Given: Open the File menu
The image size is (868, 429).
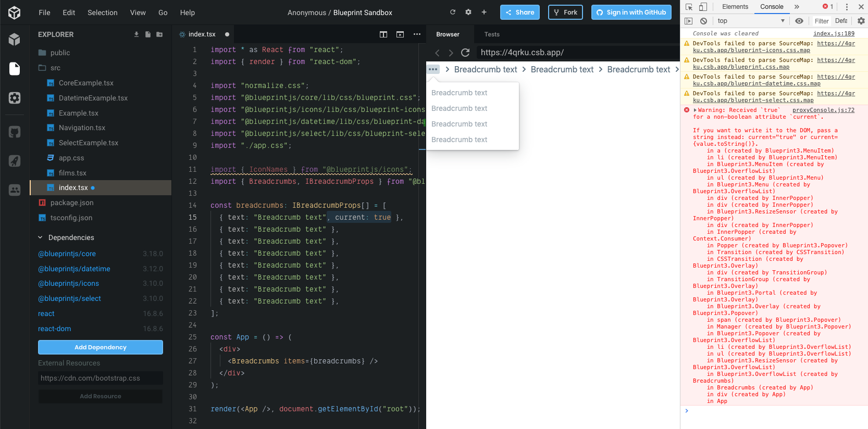Looking at the screenshot, I should (45, 12).
